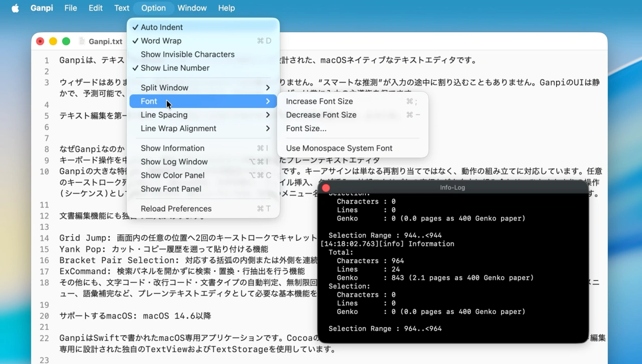Enable Show Invisible Characters
This screenshot has height=364, width=642.
203,55
